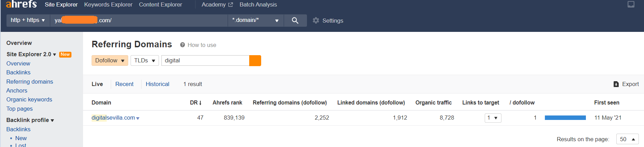Image resolution: width=644 pixels, height=147 pixels.
Task: Open Settings via the gear icon
Action: tap(316, 21)
